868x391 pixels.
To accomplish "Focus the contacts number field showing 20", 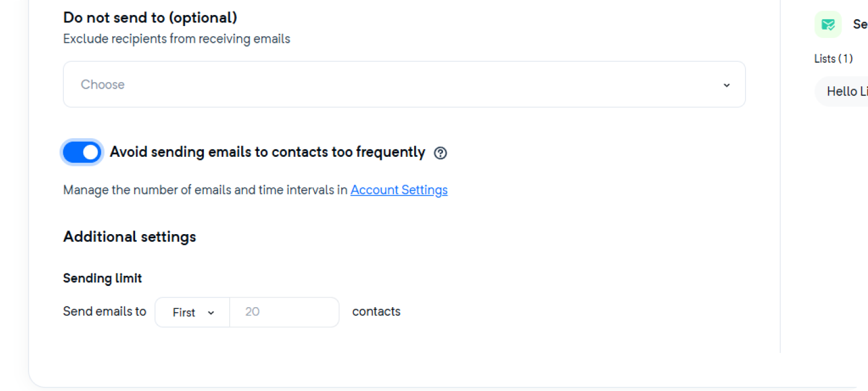I will (x=285, y=312).
